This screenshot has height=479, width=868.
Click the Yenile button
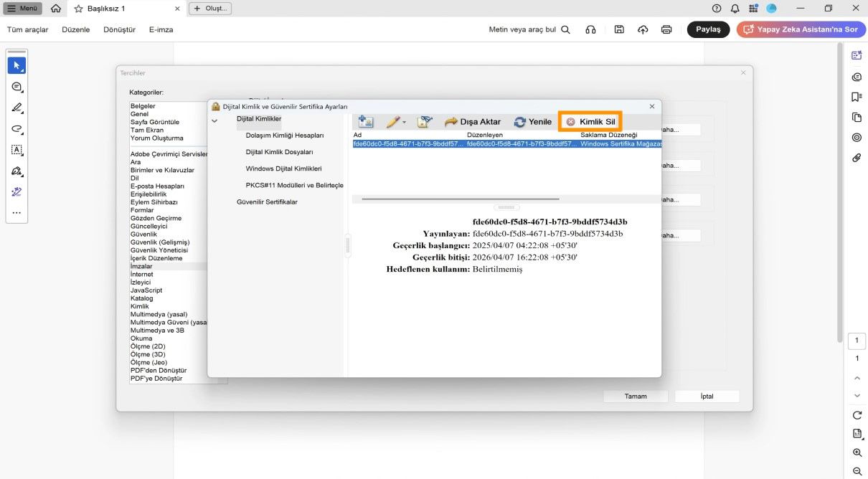[x=533, y=122]
